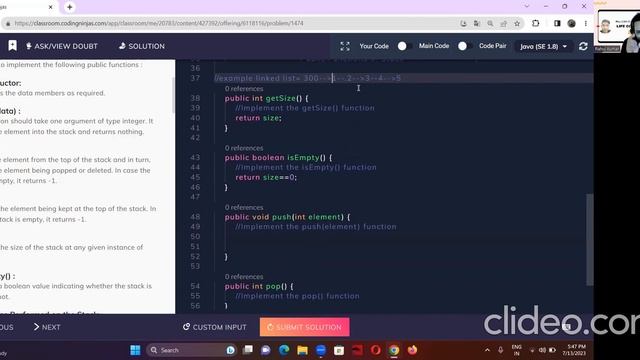Close the current browser tab
Screen dimensions: 640x360
coord(51,7)
